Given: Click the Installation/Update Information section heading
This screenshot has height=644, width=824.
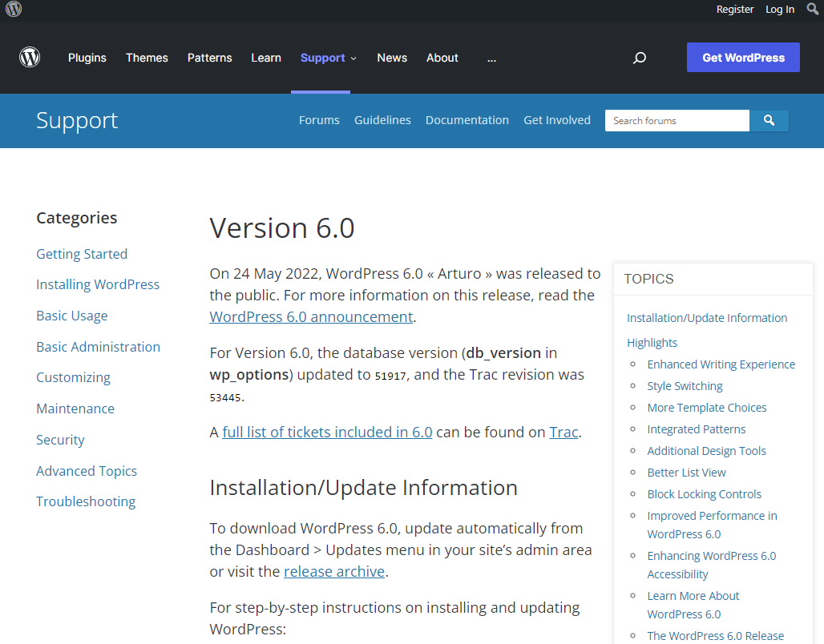Looking at the screenshot, I should (364, 488).
